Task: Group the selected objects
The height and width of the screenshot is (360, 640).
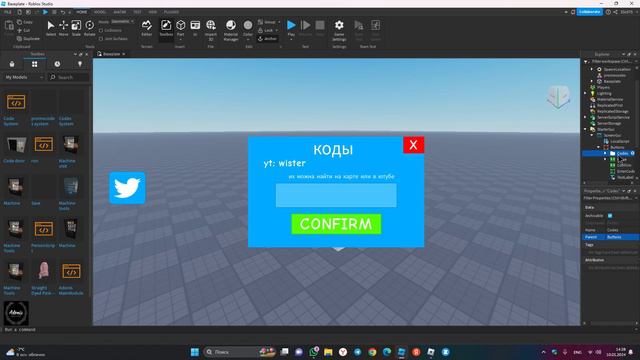Action: (267, 22)
